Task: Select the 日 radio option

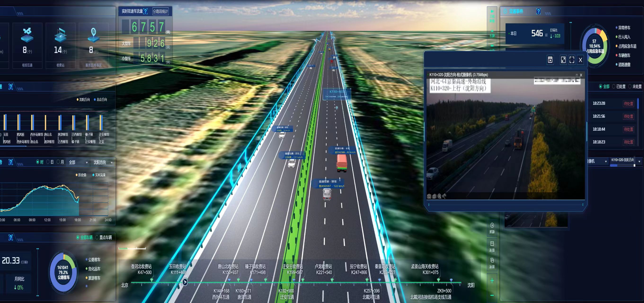Action: tap(48, 162)
